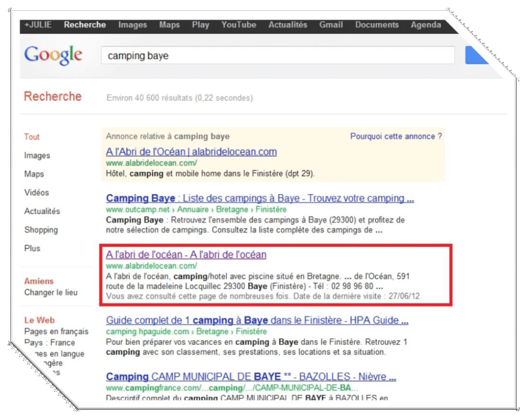527x420 pixels.
Task: Expand the Plus option in the sidebar
Action: point(32,248)
